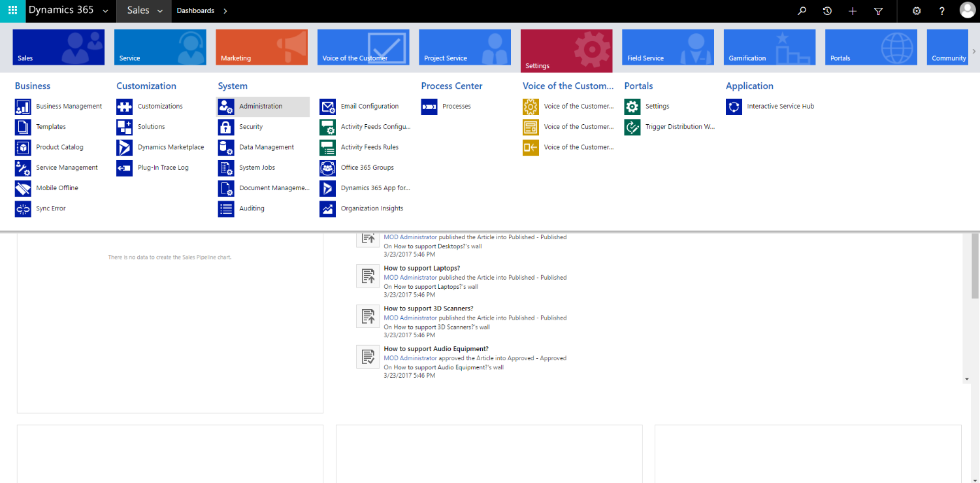Click the page vertical scrollbar thumb
980x483 pixels.
(x=975, y=265)
